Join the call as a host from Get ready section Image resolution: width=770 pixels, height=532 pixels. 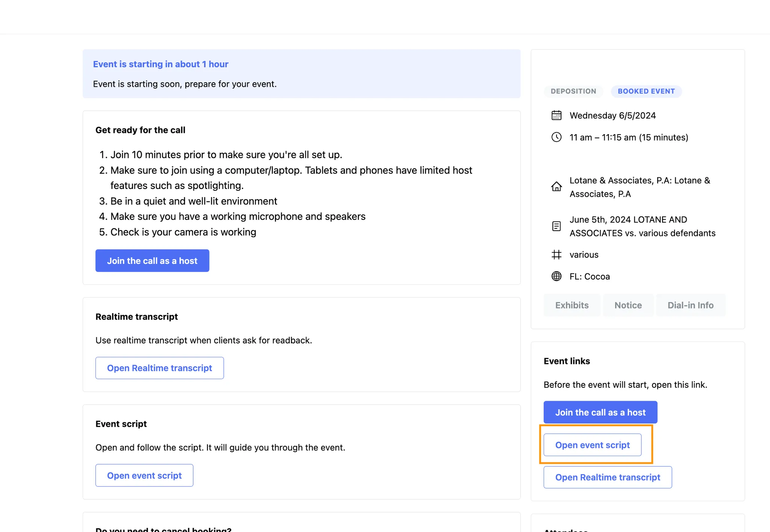click(x=152, y=261)
